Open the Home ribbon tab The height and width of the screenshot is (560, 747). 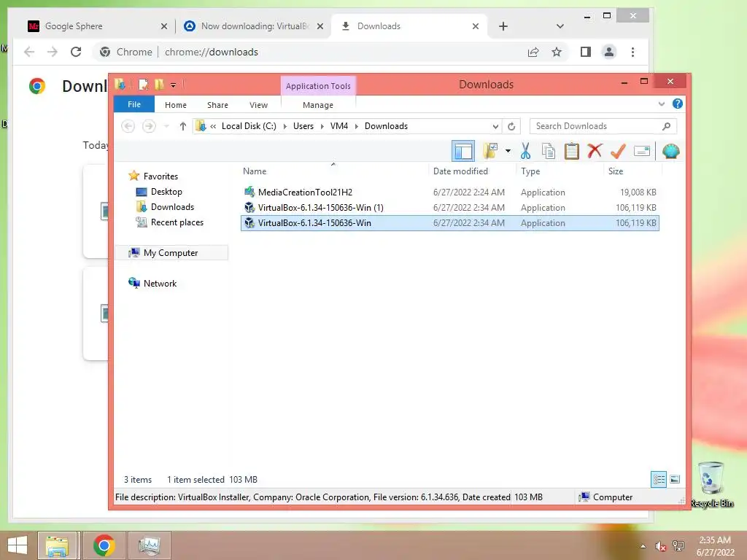pos(176,105)
